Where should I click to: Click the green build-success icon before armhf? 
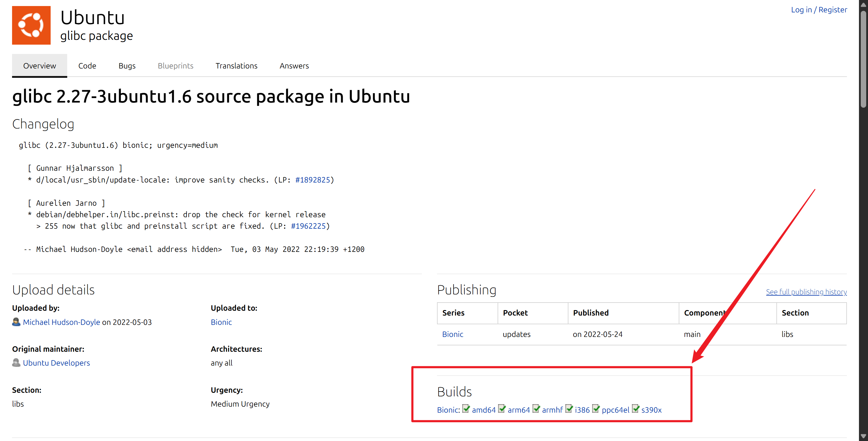pos(536,409)
